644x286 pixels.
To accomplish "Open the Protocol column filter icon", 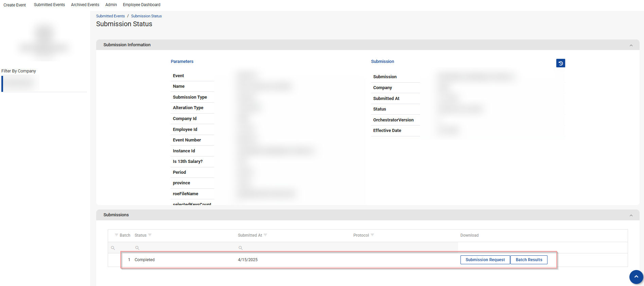I will pyautogui.click(x=372, y=235).
